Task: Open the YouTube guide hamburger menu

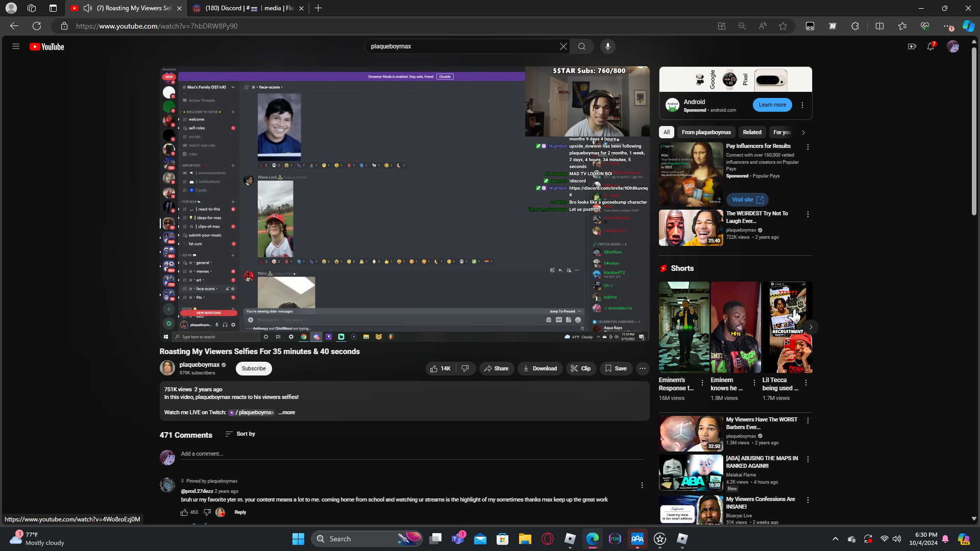Action: (x=16, y=46)
